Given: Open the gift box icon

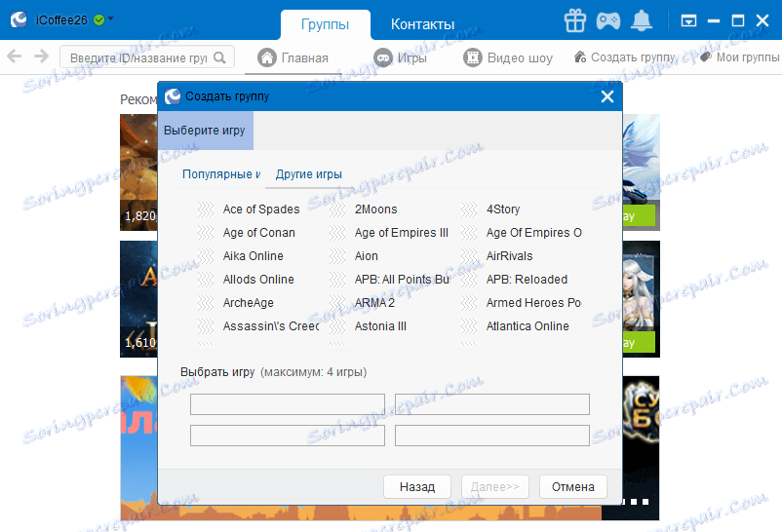Looking at the screenshot, I should point(575,20).
